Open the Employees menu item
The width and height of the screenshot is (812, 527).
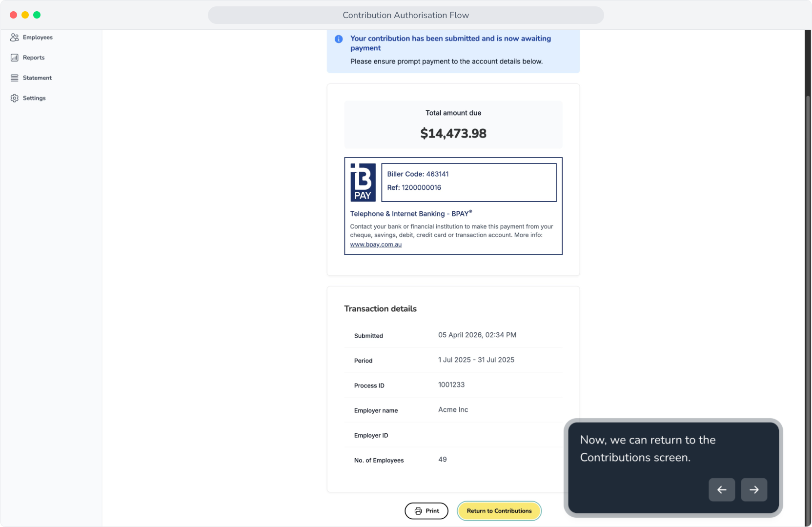(x=32, y=38)
